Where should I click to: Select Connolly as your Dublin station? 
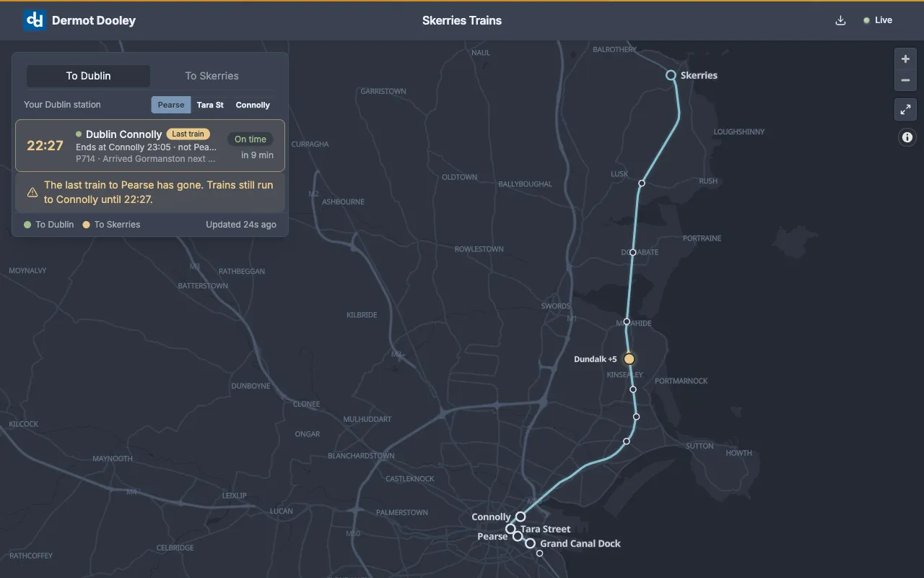click(253, 105)
